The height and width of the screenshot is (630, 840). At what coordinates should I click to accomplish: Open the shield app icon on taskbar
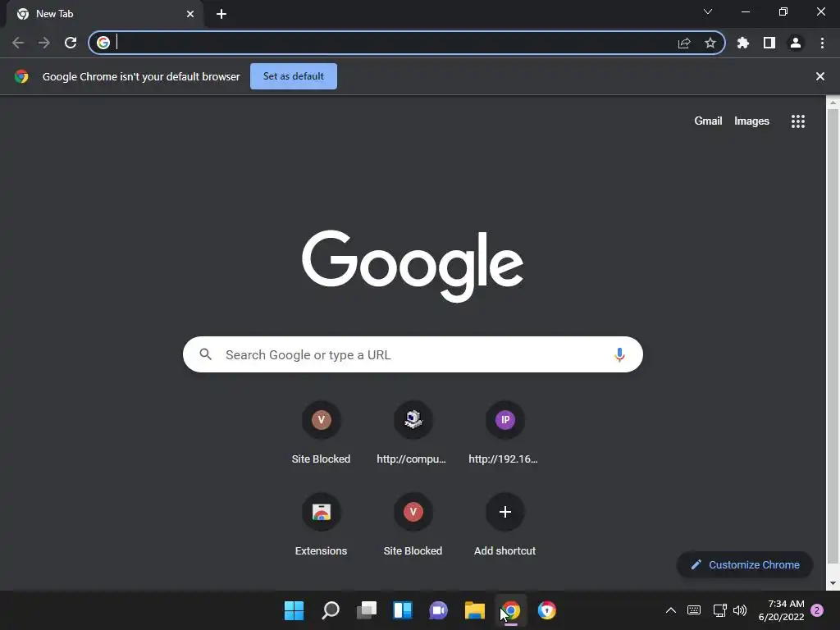[547, 610]
